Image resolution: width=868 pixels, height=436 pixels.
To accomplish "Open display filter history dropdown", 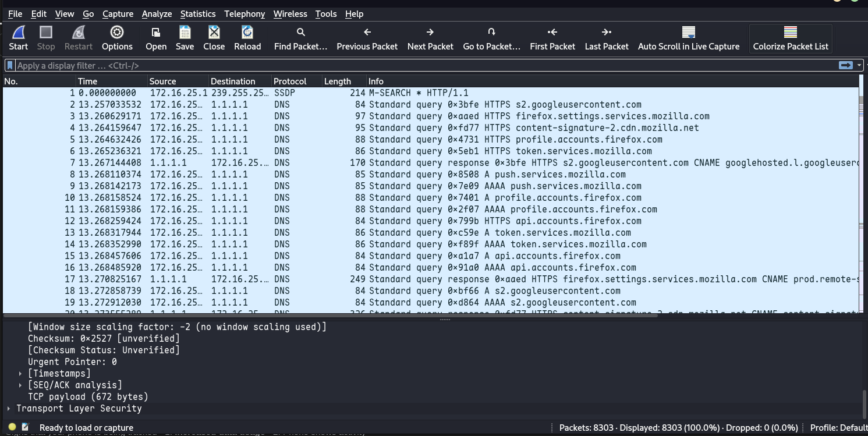I will 859,65.
